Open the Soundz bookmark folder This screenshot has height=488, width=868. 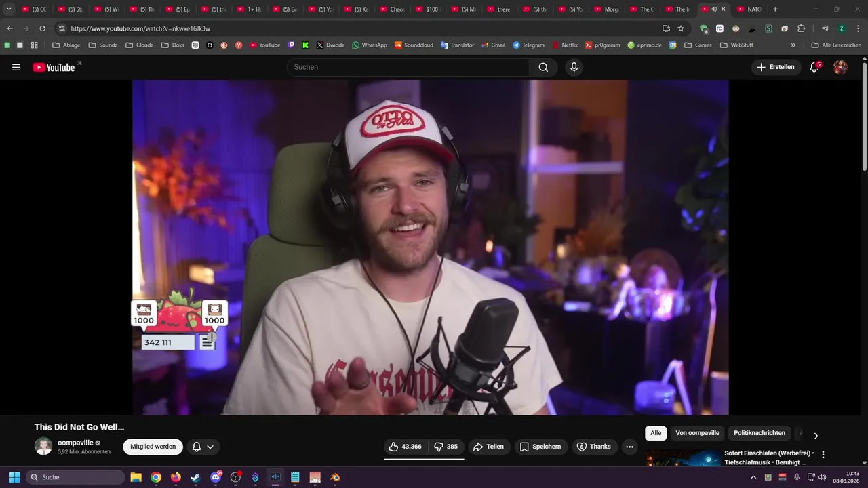click(x=103, y=45)
